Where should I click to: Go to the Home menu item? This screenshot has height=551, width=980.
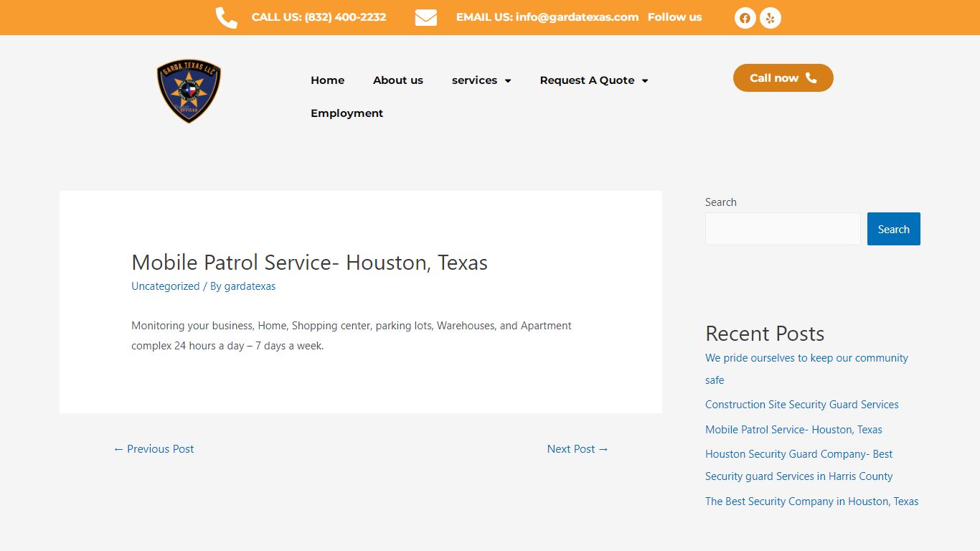tap(327, 80)
